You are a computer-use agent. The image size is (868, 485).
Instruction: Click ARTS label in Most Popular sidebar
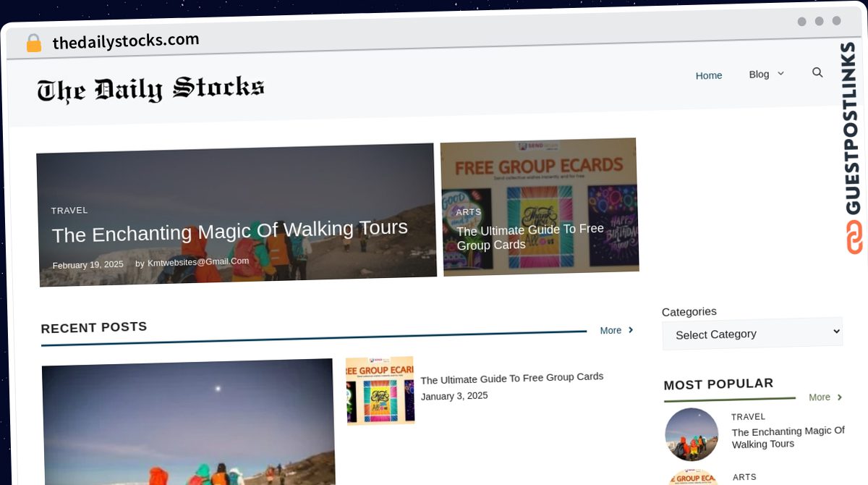tap(744, 477)
